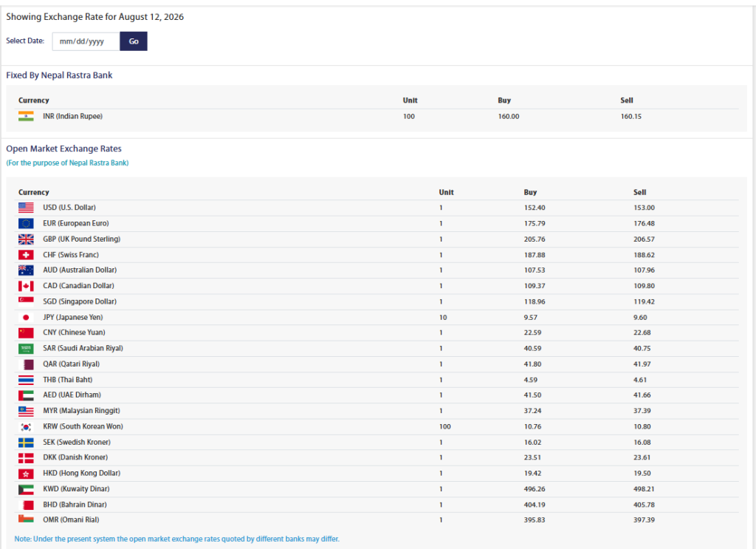Click the EU flag icon beside EUR
Image resolution: width=756 pixels, height=549 pixels.
(x=26, y=223)
